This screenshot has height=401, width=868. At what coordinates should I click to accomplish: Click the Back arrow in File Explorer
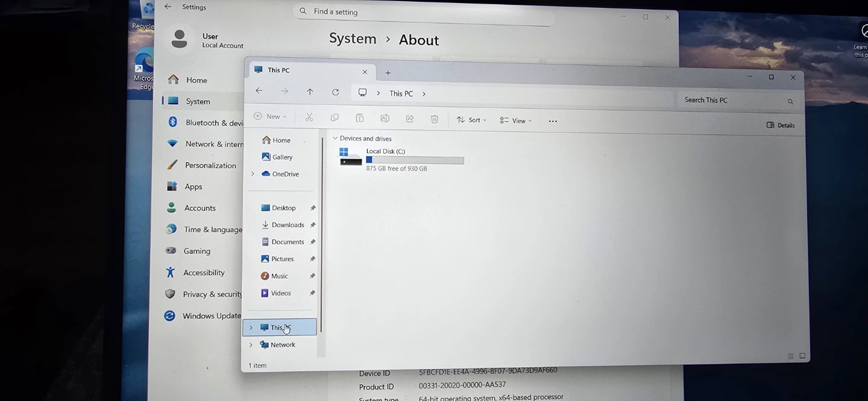[259, 91]
